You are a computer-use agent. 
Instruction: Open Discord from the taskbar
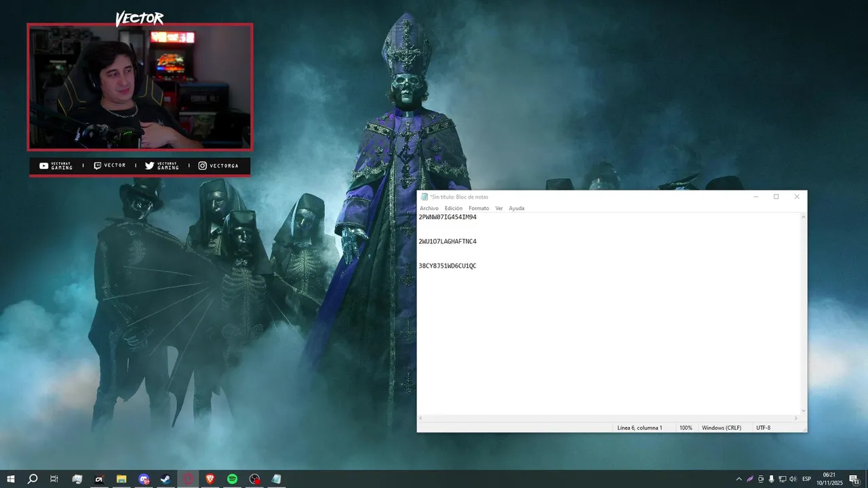144,479
